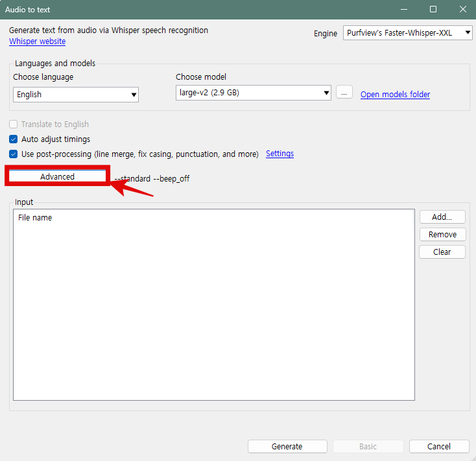Click inside the empty Input file list
The width and height of the screenshot is (476, 461).
click(x=213, y=311)
